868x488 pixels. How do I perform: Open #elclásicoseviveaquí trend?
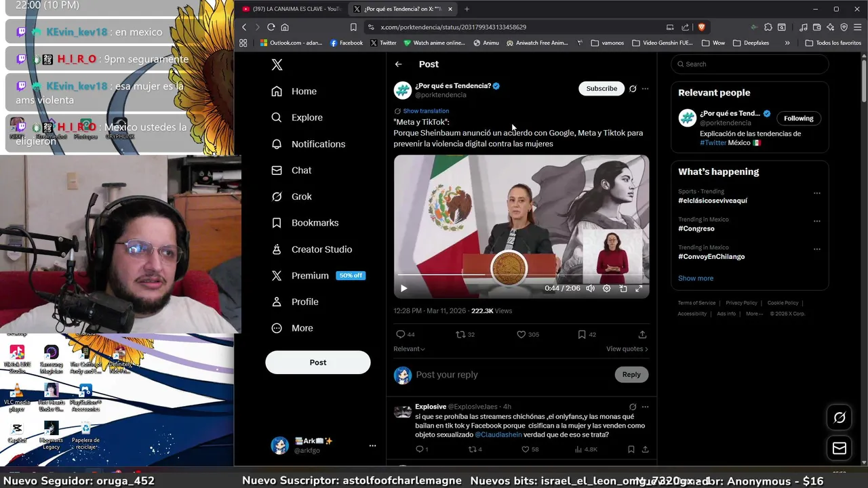pos(713,201)
